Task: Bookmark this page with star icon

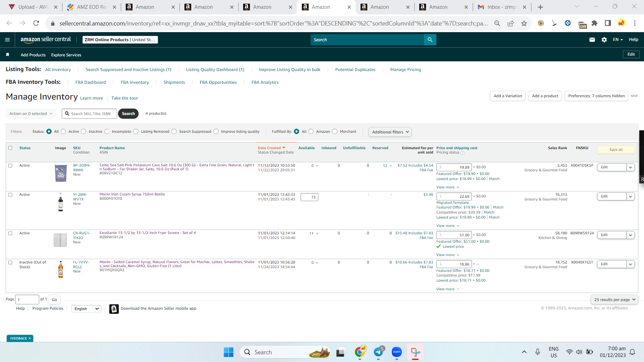Action: click(524, 23)
